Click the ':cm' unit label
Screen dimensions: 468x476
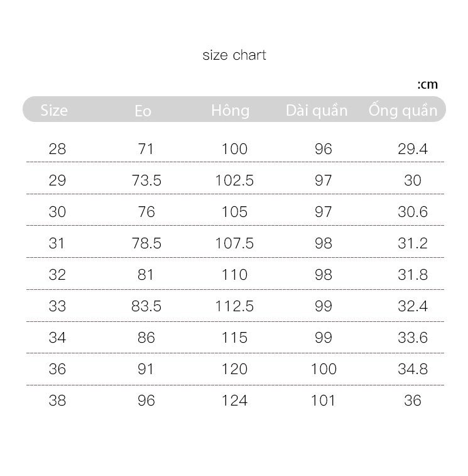pyautogui.click(x=427, y=85)
